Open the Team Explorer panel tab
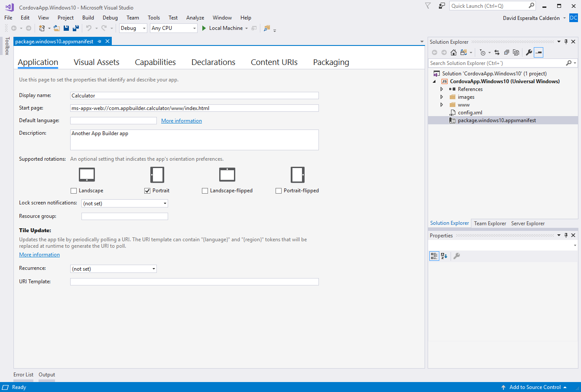 point(490,224)
